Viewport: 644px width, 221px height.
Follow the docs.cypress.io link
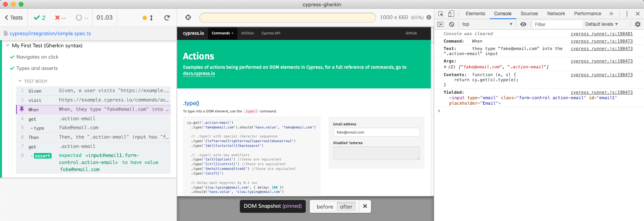pyautogui.click(x=199, y=73)
